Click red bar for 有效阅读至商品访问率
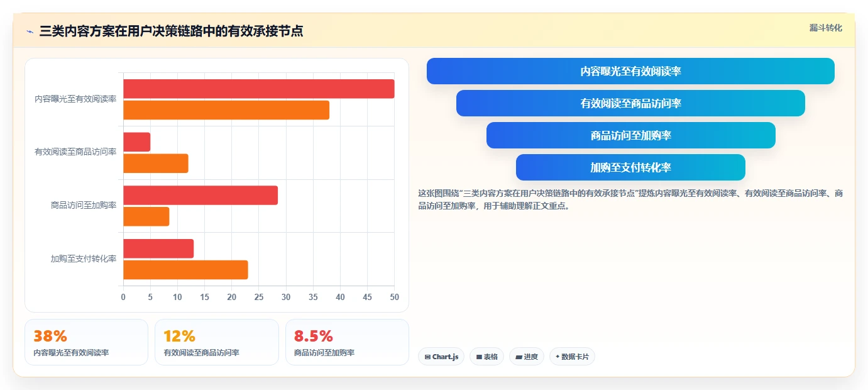The height and width of the screenshot is (390, 868). tap(136, 142)
